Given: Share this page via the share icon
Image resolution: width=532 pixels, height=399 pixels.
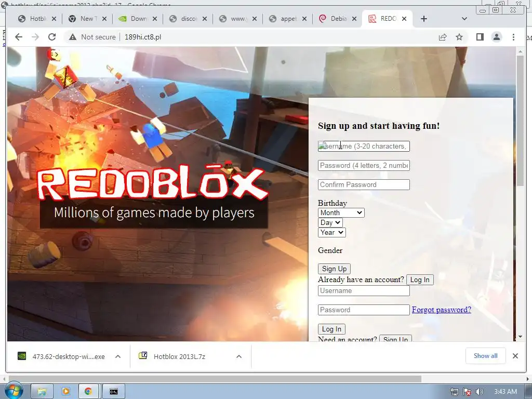Looking at the screenshot, I should click(443, 37).
